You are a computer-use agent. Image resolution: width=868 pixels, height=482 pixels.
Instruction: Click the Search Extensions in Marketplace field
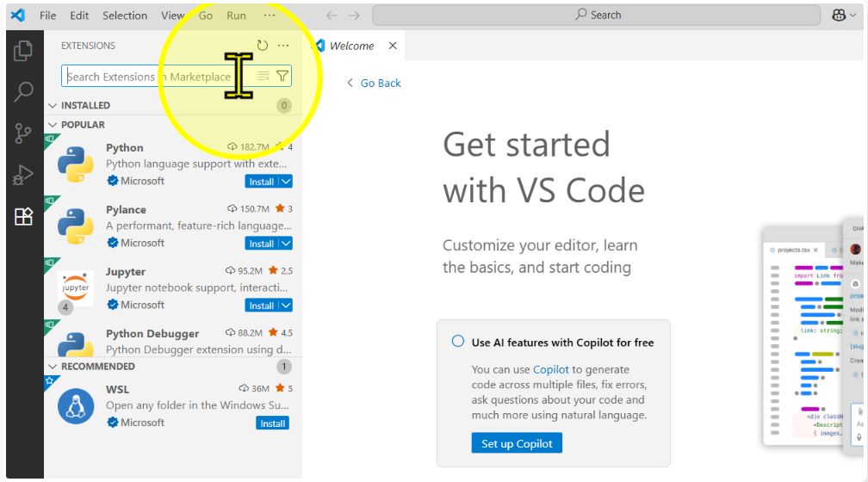(x=155, y=77)
